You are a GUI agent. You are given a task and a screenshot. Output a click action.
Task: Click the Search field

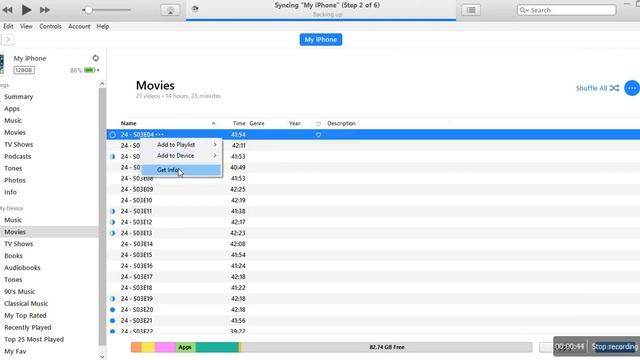click(x=567, y=10)
